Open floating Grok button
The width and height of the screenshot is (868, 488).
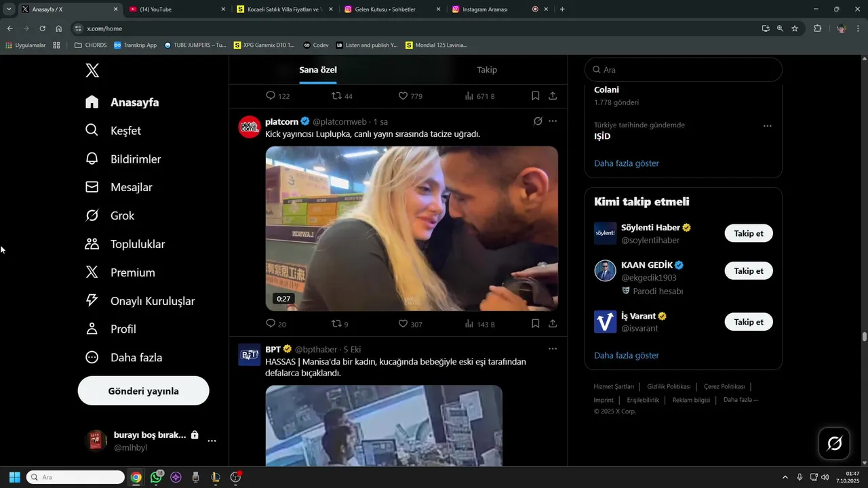pos(835,444)
